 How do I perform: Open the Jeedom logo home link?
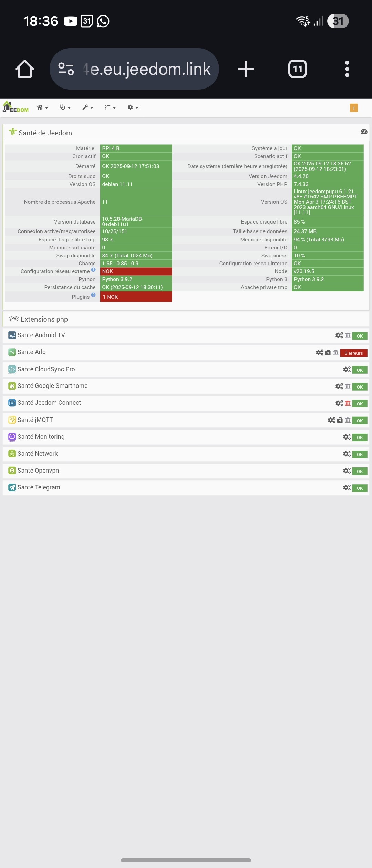tap(15, 107)
